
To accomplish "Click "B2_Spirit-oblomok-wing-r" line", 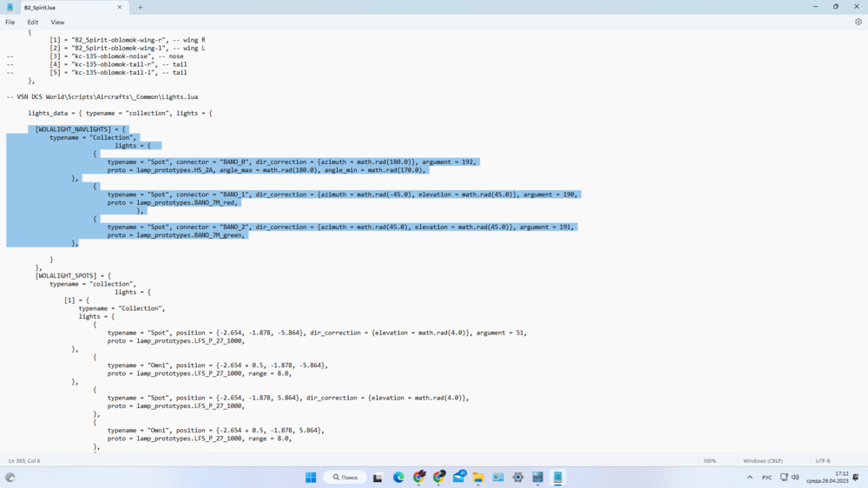I will (128, 40).
